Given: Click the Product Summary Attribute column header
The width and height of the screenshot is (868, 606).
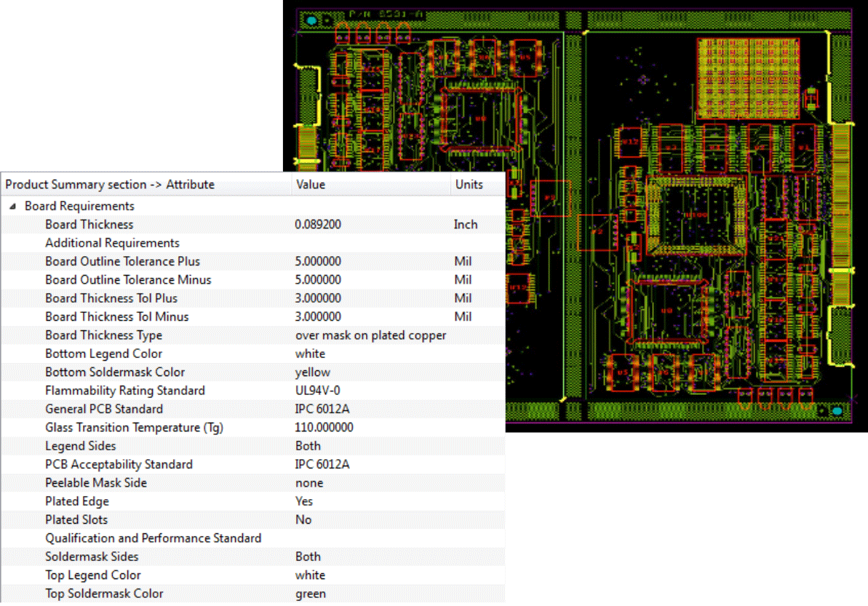Looking at the screenshot, I should pyautogui.click(x=110, y=185).
